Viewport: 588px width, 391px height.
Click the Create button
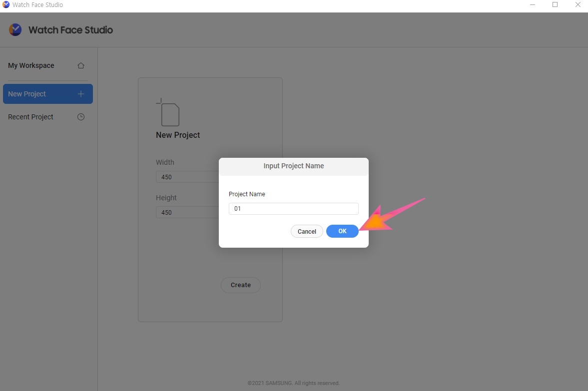[241, 285]
